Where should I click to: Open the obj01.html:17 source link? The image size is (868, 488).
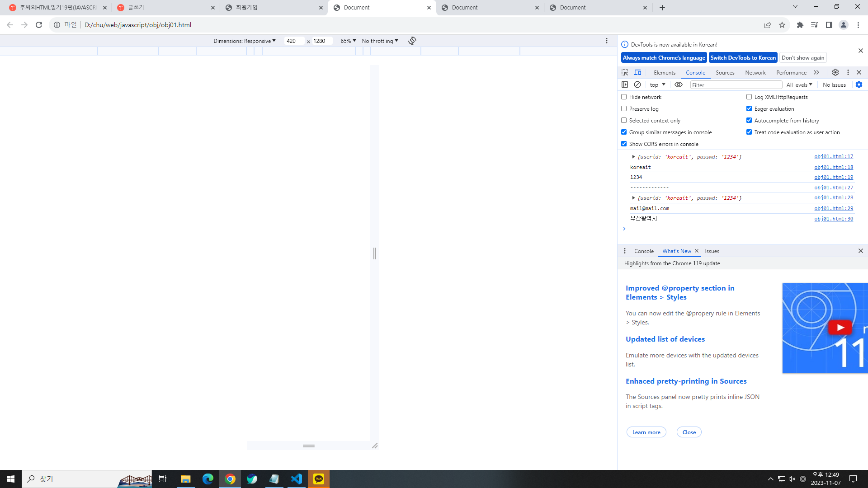coord(833,156)
